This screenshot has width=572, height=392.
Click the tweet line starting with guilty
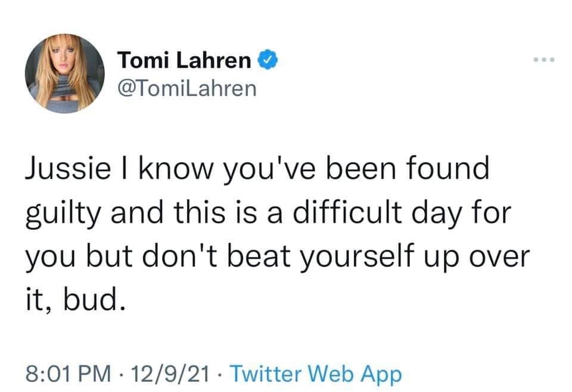[267, 214]
